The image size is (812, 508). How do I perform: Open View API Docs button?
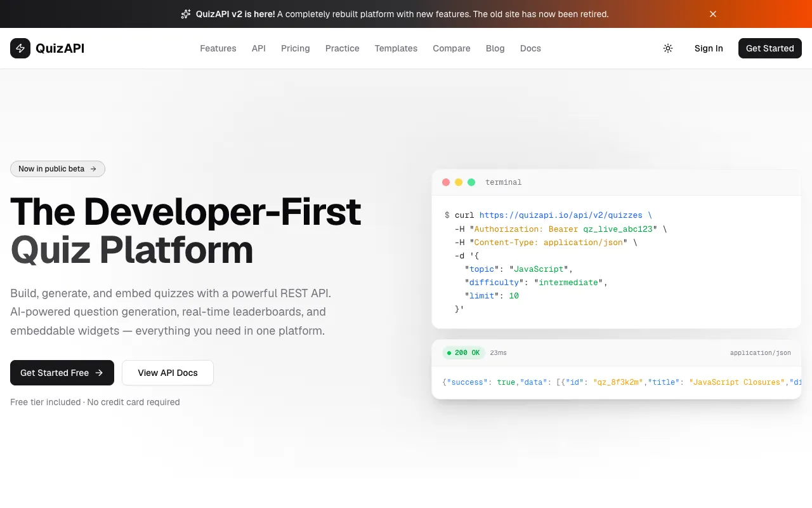pyautogui.click(x=168, y=373)
